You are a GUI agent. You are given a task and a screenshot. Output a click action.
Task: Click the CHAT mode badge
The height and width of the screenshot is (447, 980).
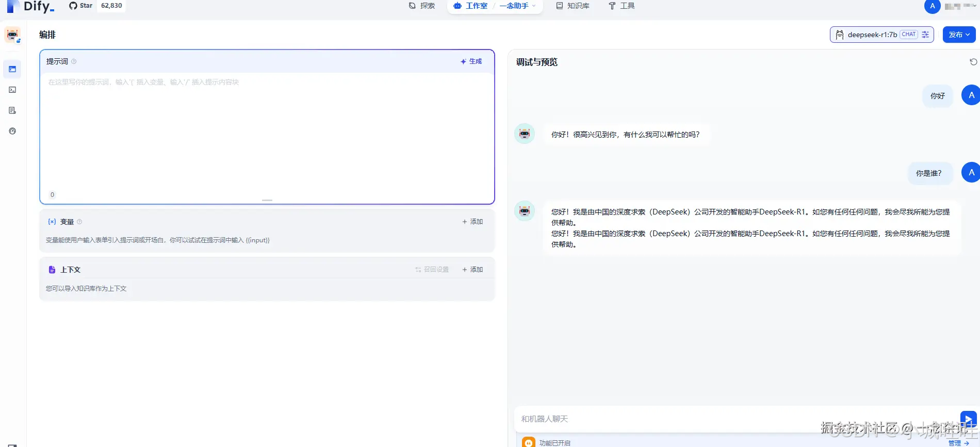[908, 35]
